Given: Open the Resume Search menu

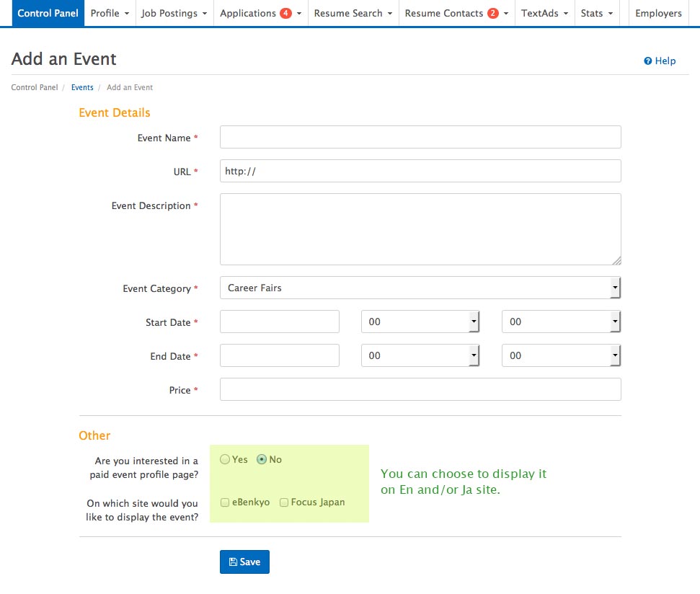Looking at the screenshot, I should 353,14.
